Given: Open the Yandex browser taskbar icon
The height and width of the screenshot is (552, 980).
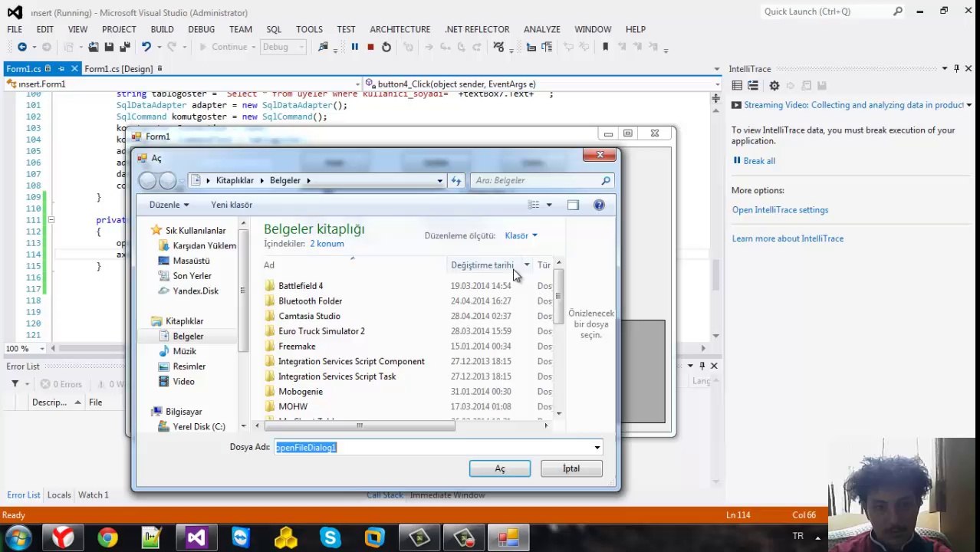Looking at the screenshot, I should pos(63,537).
